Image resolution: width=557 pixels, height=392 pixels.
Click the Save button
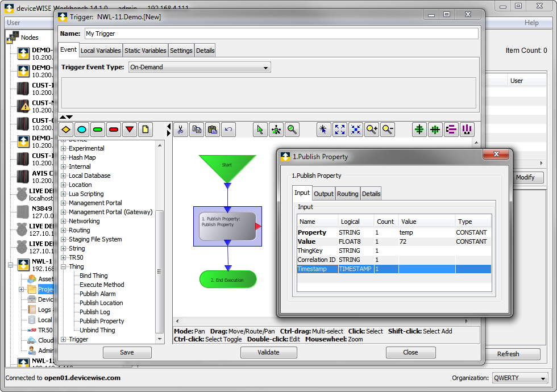(127, 352)
